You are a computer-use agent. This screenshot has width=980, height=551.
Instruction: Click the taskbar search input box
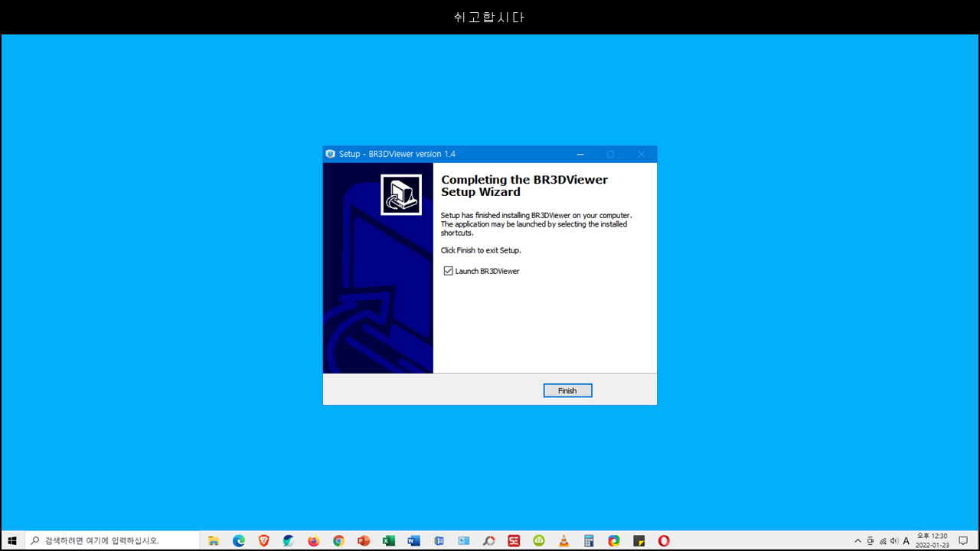(x=113, y=540)
